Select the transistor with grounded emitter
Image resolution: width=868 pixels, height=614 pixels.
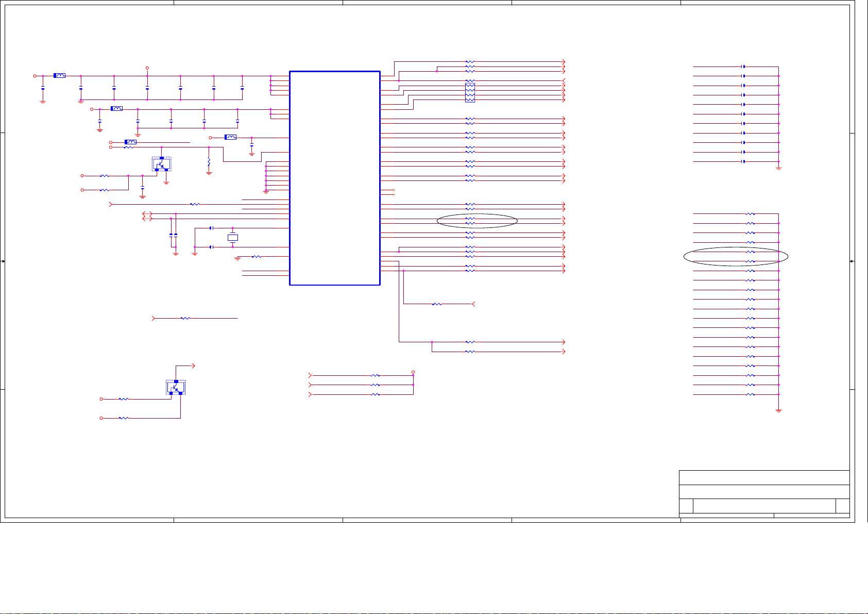tap(161, 164)
